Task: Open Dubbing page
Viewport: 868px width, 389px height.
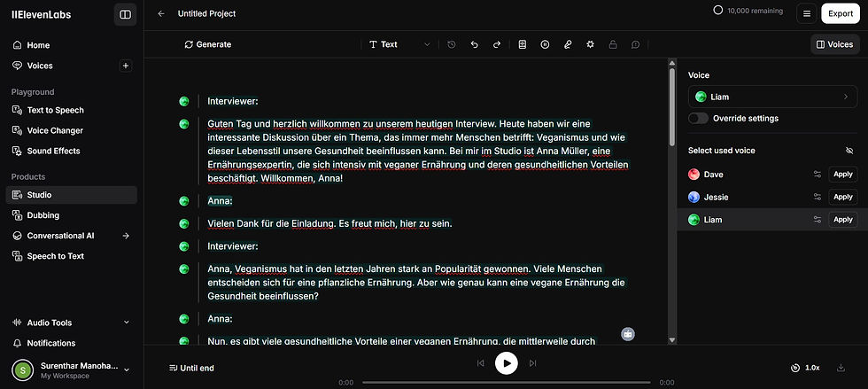Action: pos(71,215)
